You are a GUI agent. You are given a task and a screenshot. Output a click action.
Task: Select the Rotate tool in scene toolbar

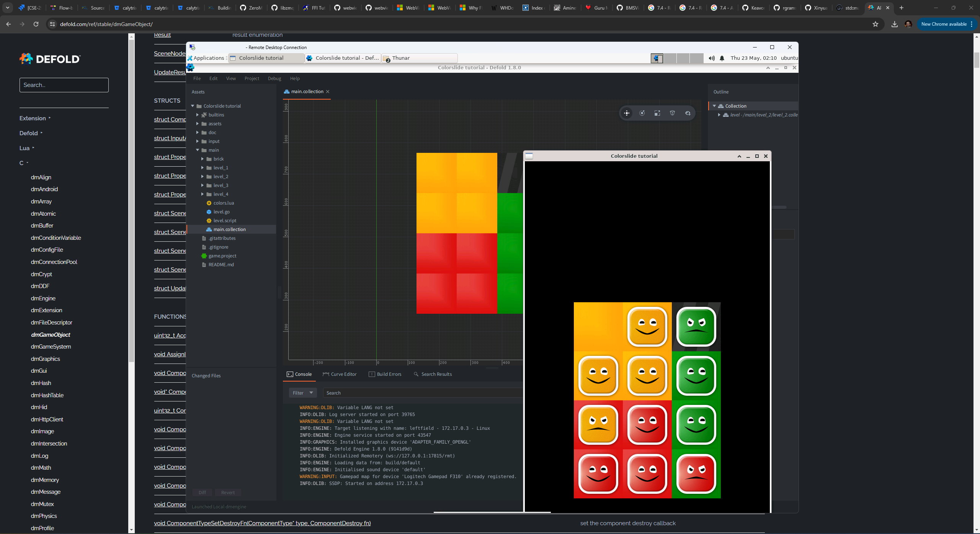[x=642, y=113]
